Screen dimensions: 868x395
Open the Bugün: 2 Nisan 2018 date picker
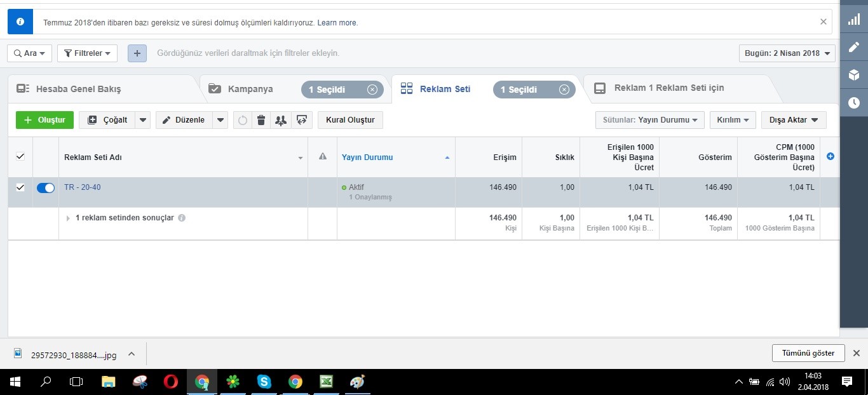click(787, 53)
